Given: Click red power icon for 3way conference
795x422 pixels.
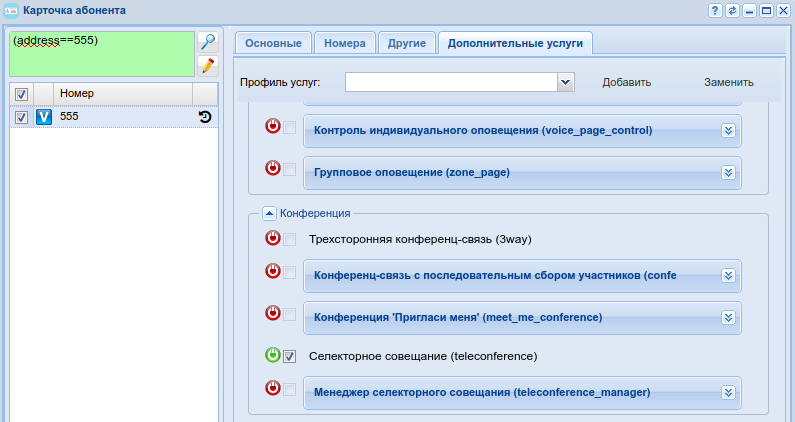Looking at the screenshot, I should tap(273, 238).
